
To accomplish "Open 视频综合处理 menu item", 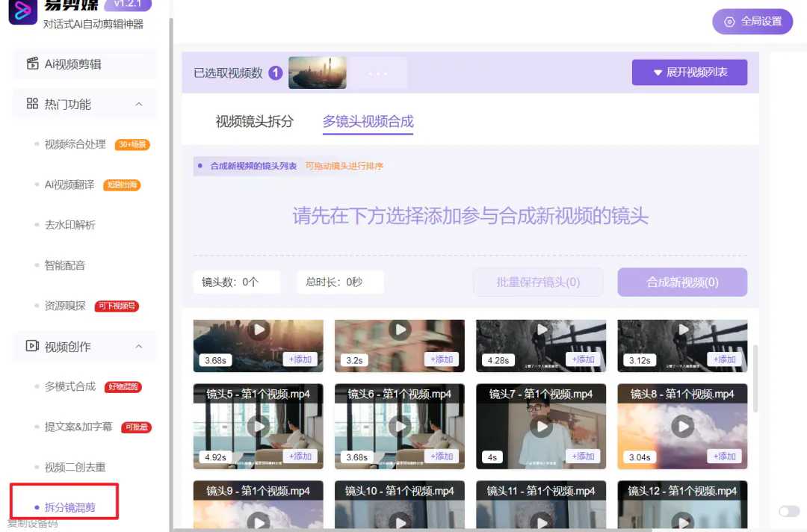I will coord(75,144).
